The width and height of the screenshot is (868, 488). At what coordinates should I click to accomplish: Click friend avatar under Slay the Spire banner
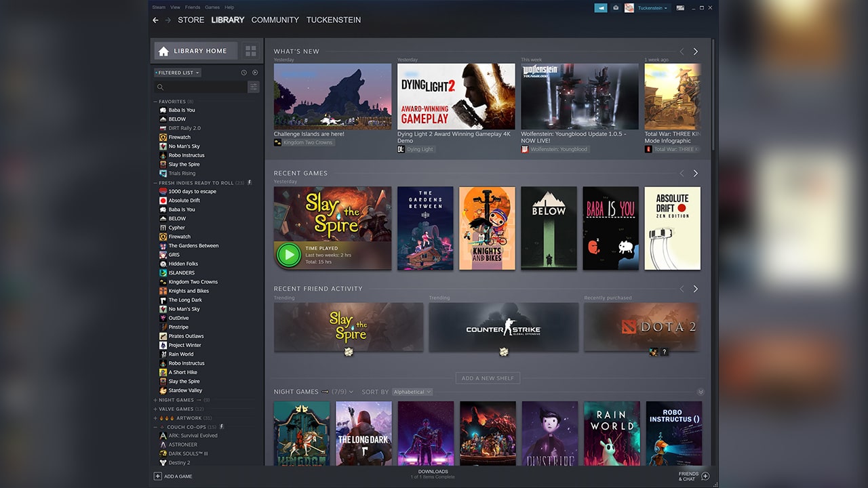tap(349, 352)
